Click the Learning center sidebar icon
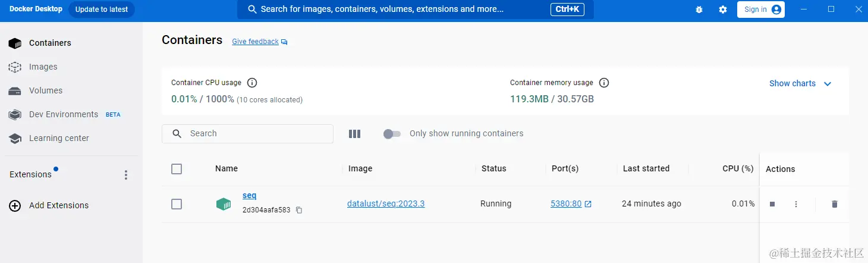The image size is (868, 263). coord(15,138)
